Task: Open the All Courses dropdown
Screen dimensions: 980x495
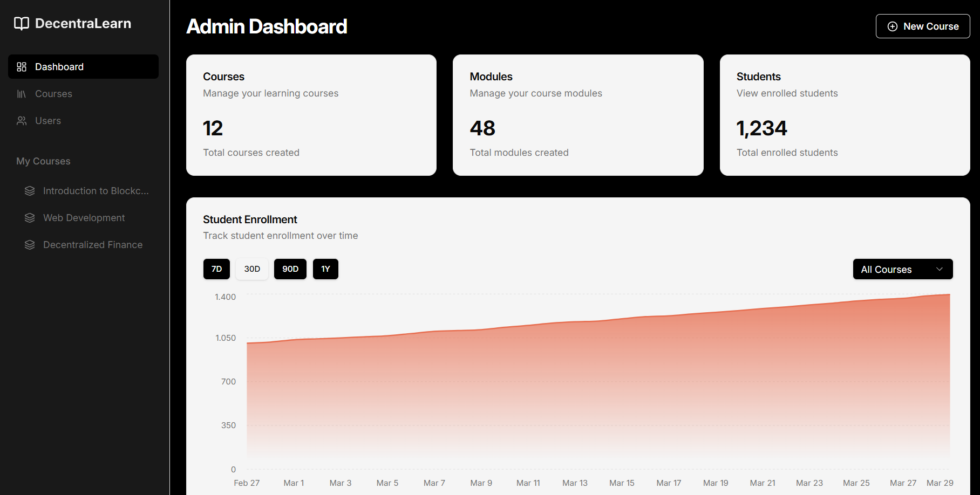Action: [x=903, y=269]
